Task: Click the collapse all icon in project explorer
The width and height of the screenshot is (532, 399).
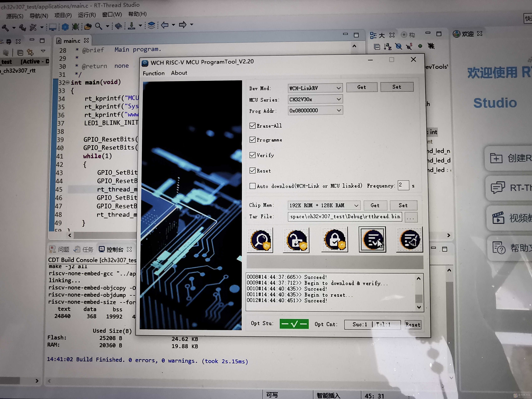Action: pyautogui.click(x=20, y=52)
